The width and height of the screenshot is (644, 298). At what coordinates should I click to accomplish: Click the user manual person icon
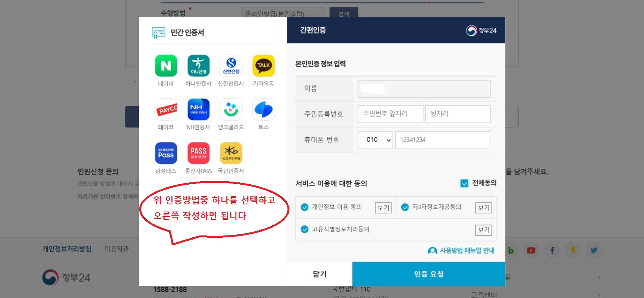(x=432, y=251)
